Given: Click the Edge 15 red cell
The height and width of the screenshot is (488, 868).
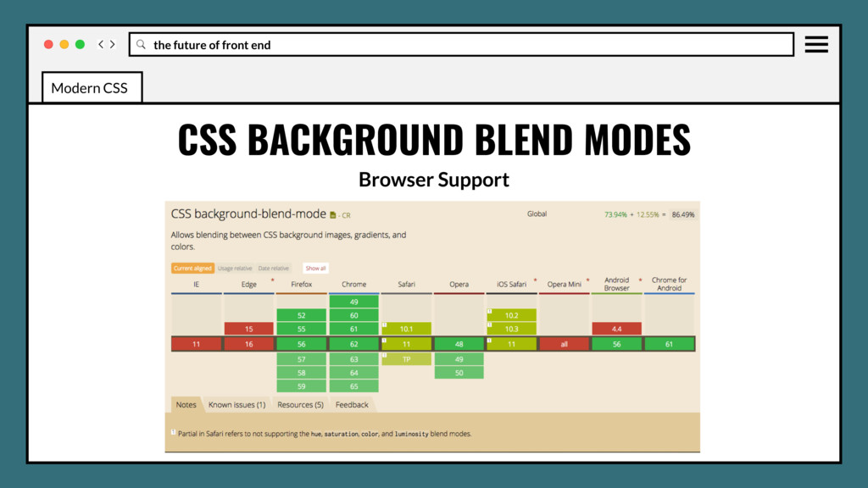Looking at the screenshot, I should 248,329.
